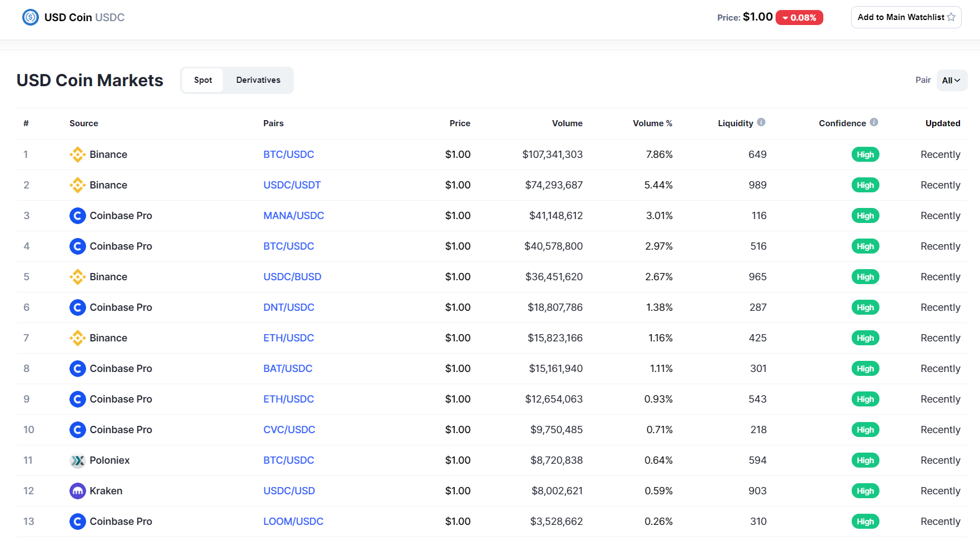Click the $107,341,303 volume value
The height and width of the screenshot is (541, 980).
(552, 155)
